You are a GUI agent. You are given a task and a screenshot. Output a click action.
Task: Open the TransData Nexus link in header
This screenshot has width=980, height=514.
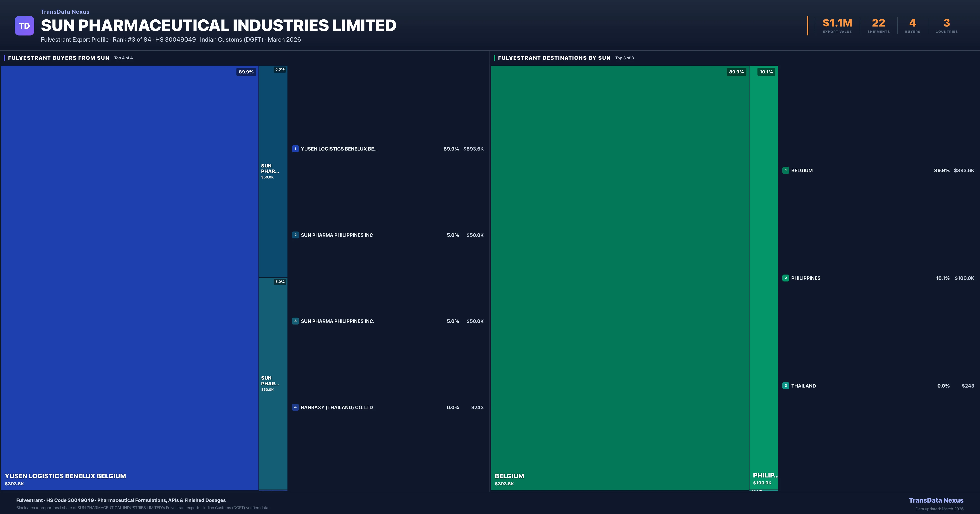[65, 11]
